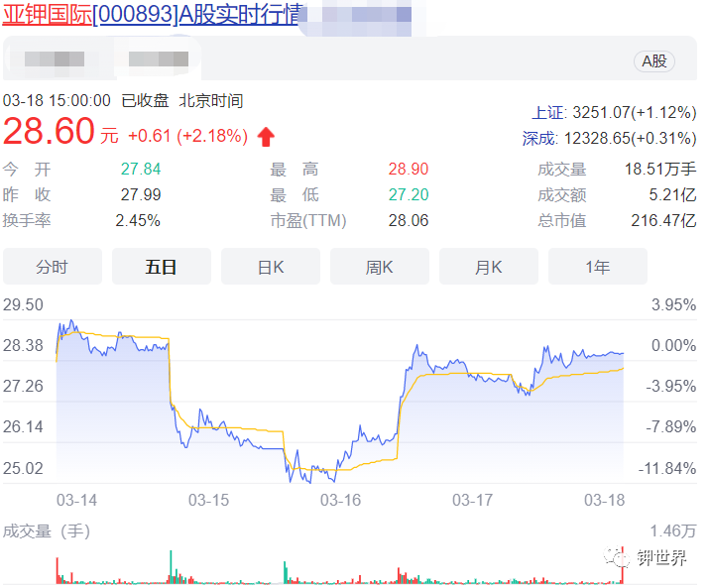Click the 03-17 date label on chart axis
The image size is (709, 588).
click(473, 501)
